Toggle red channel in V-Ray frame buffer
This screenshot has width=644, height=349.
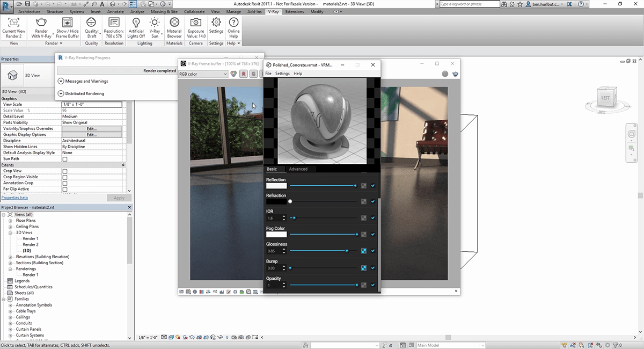click(244, 74)
